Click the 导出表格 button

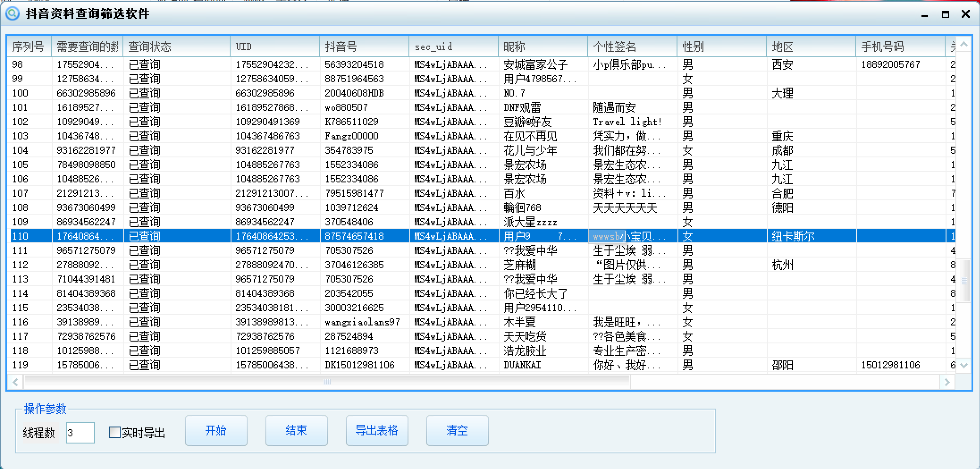[x=377, y=431]
